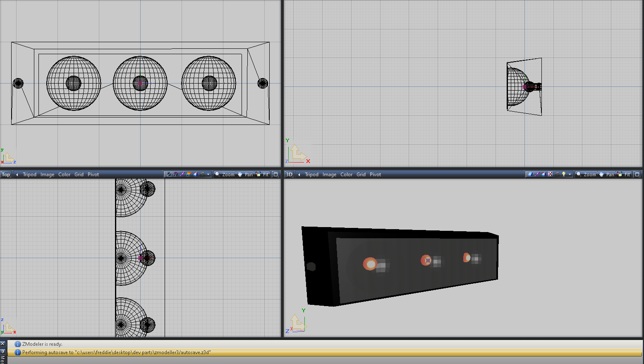Toggle the light bulb icon in 3D viewport

[x=563, y=175]
